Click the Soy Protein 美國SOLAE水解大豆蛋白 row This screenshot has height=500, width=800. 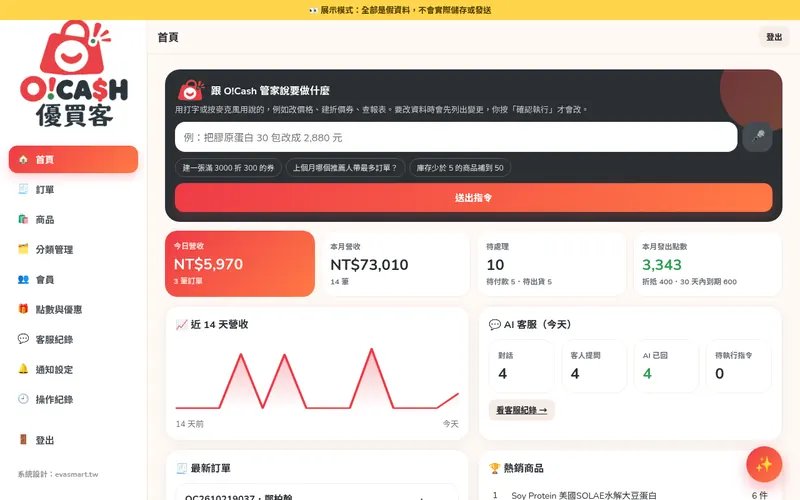click(x=630, y=495)
